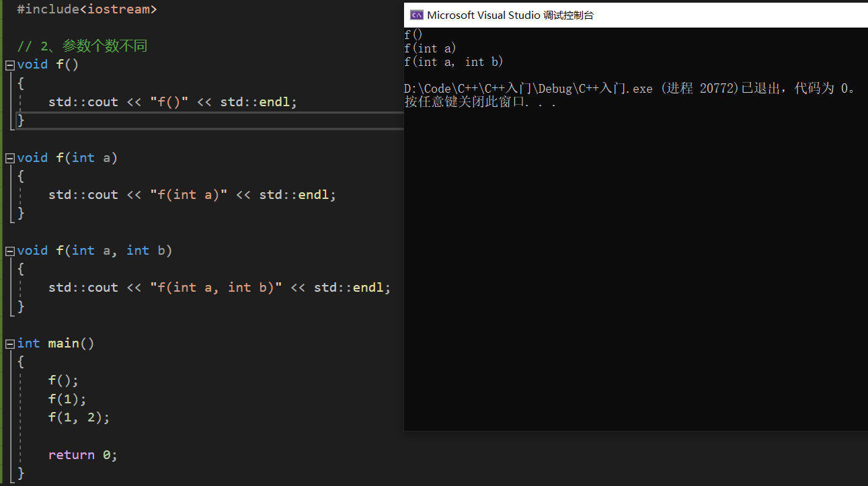The height and width of the screenshot is (486, 868).
Task: Collapse the void f(int a, int b) block
Action: pos(9,251)
